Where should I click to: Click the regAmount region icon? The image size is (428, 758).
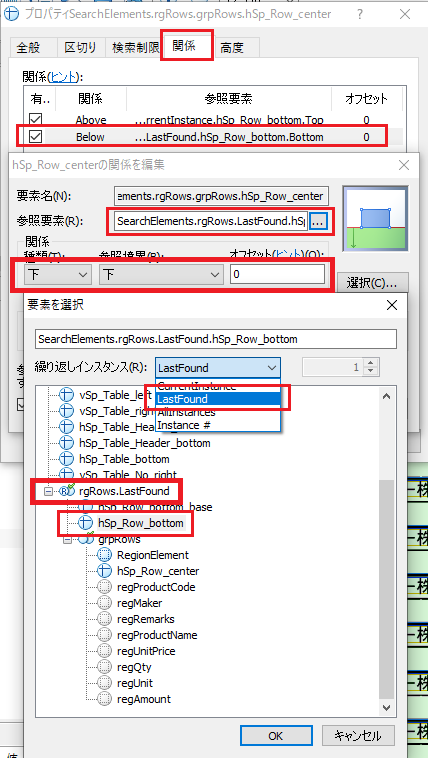pyautogui.click(x=104, y=699)
